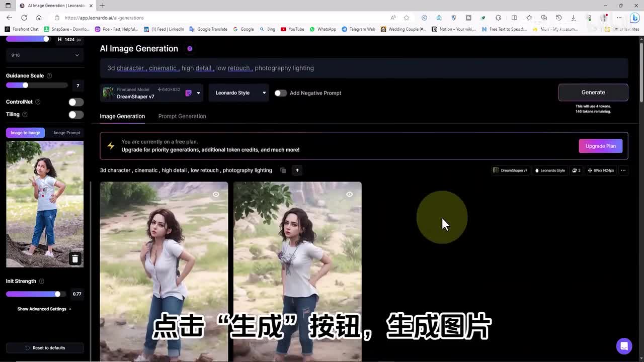Open the support chat bubble icon
Screen dimensions: 644x362
pyautogui.click(x=624, y=346)
